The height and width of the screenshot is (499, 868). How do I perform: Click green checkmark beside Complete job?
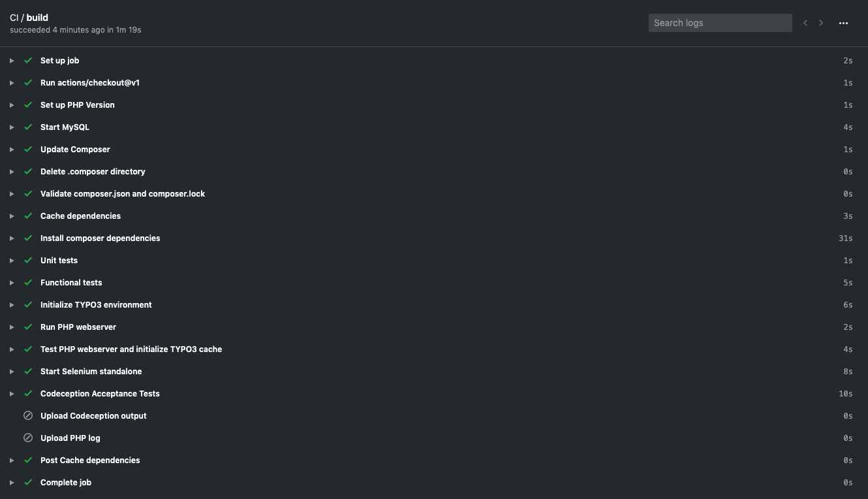28,482
